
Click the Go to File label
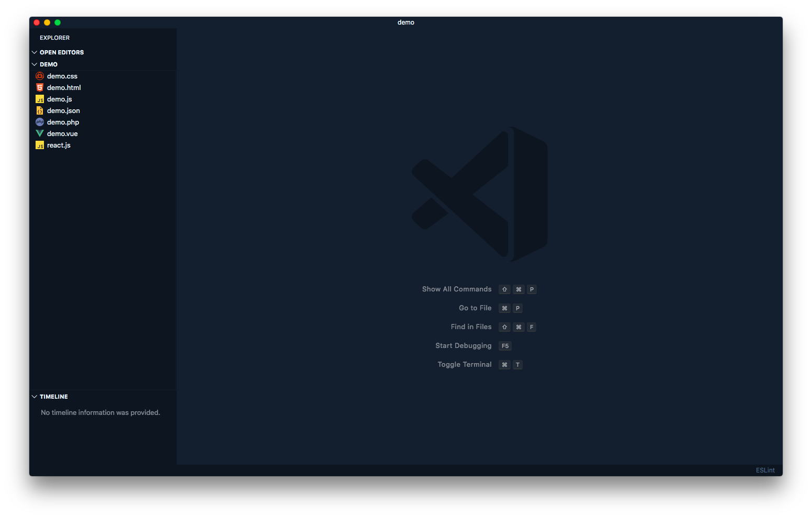[475, 308]
